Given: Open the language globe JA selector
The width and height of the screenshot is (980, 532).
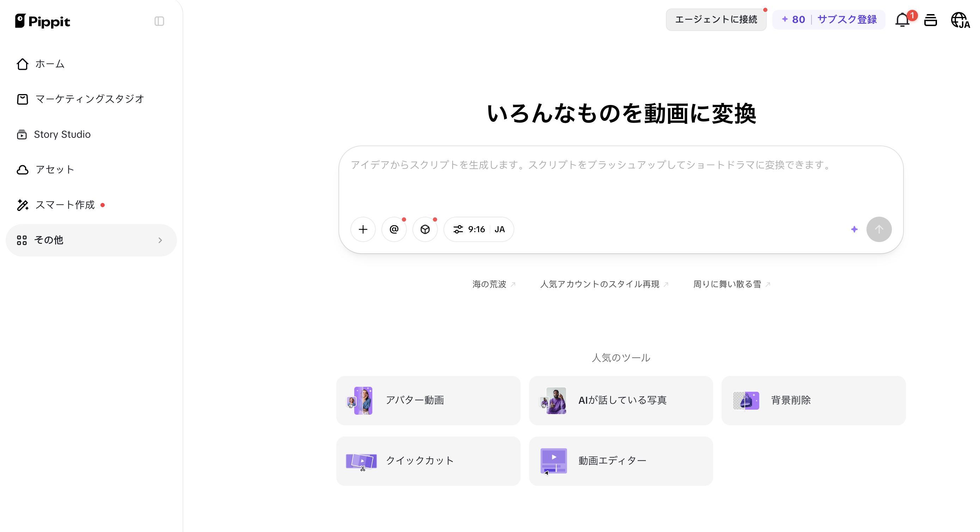Looking at the screenshot, I should tap(960, 20).
